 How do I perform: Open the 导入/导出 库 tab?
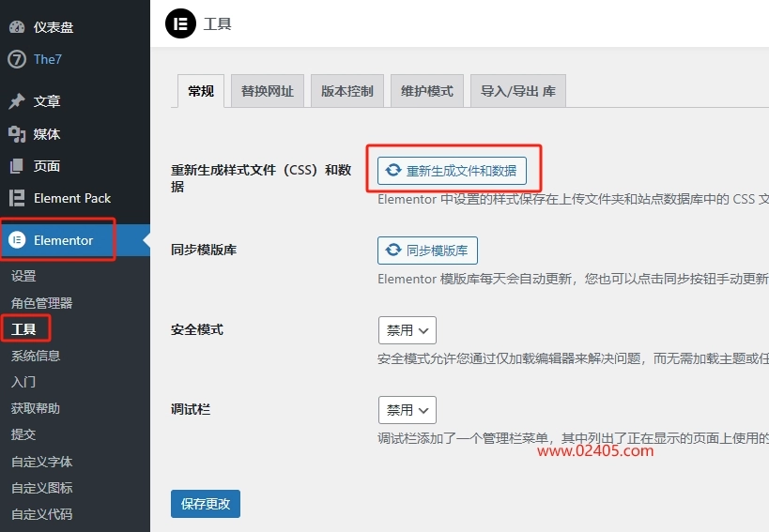[x=518, y=91]
